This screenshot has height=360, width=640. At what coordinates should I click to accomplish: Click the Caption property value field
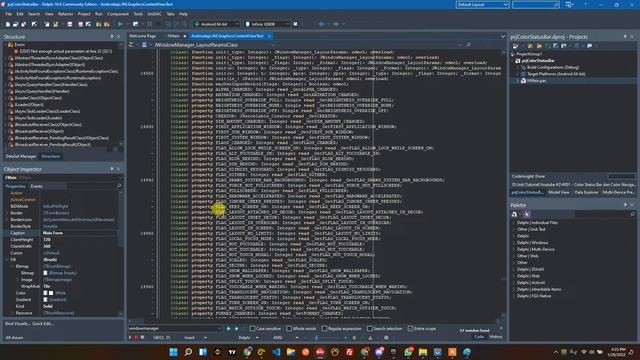pos(80,233)
